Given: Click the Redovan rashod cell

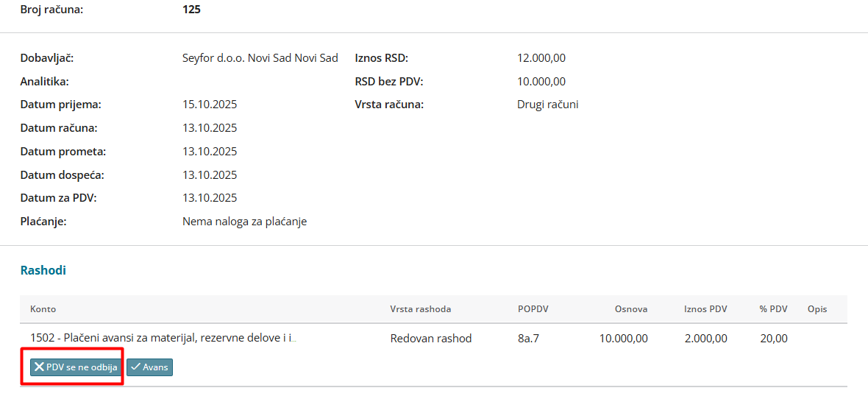Looking at the screenshot, I should [430, 339].
